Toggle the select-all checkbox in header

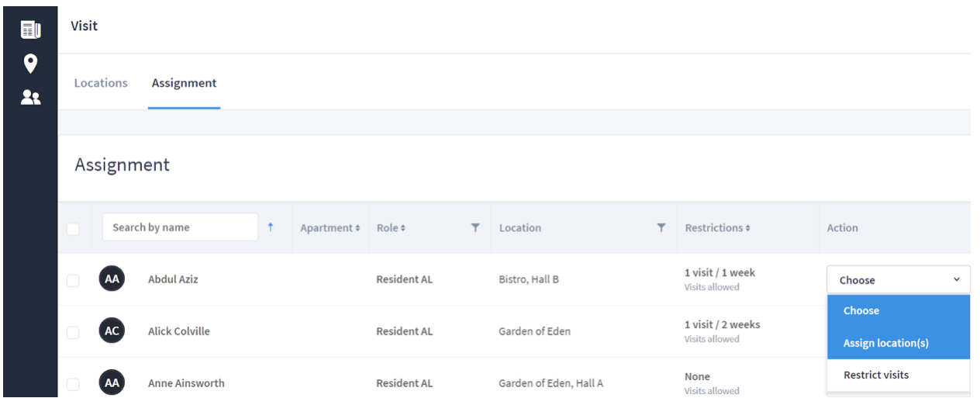(x=73, y=229)
